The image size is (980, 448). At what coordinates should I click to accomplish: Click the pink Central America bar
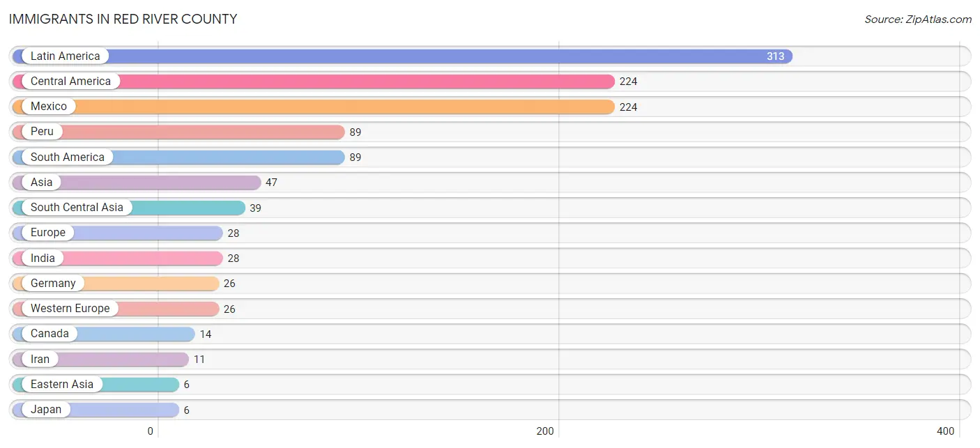point(314,82)
